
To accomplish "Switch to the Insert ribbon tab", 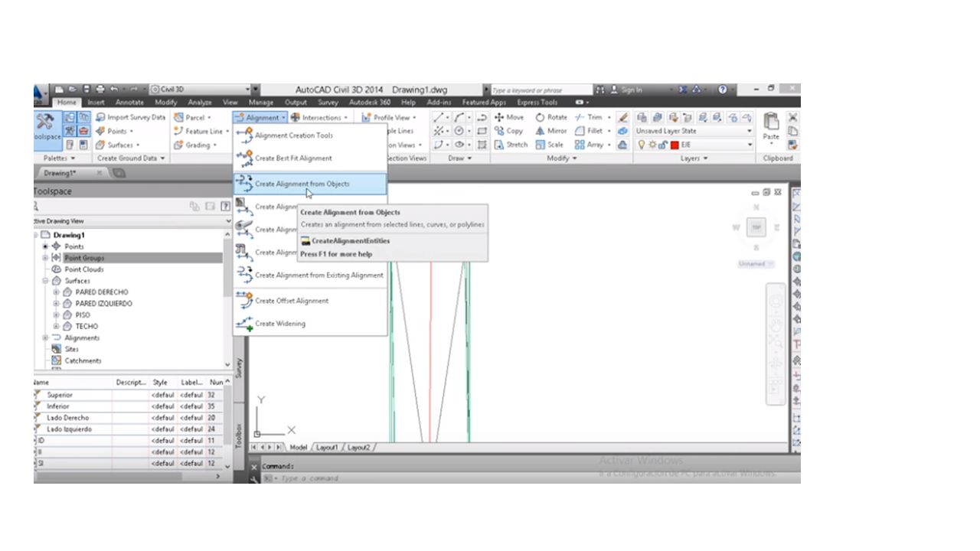I will [96, 103].
